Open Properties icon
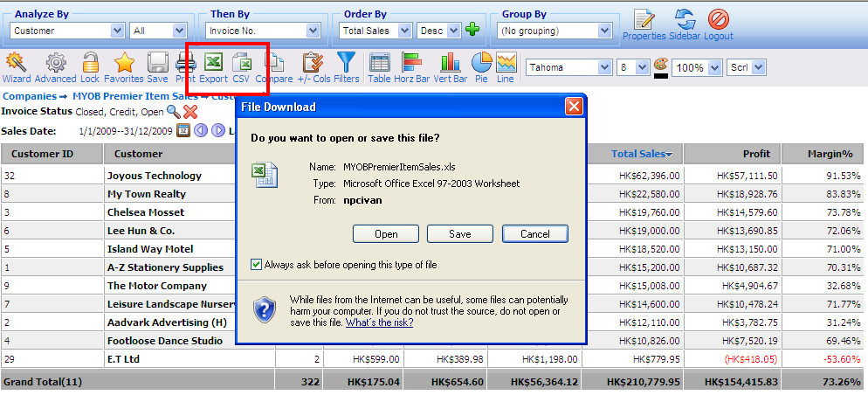 pyautogui.click(x=644, y=25)
